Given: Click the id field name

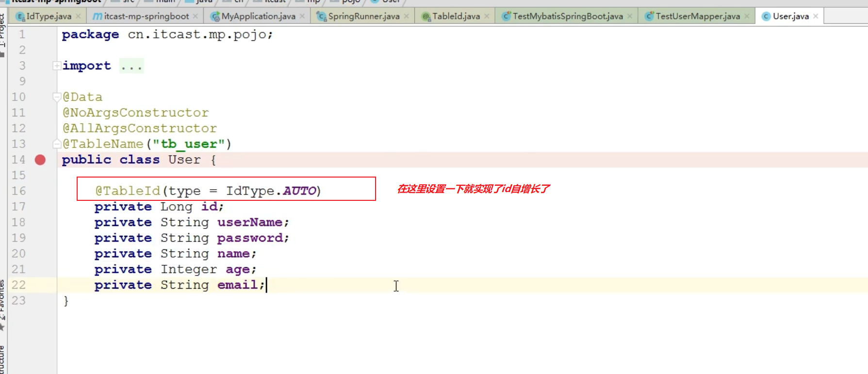Looking at the screenshot, I should coord(209,207).
